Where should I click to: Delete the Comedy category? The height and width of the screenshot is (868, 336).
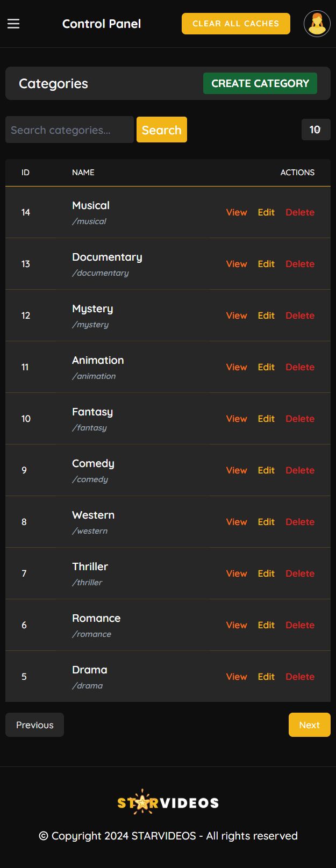point(300,470)
